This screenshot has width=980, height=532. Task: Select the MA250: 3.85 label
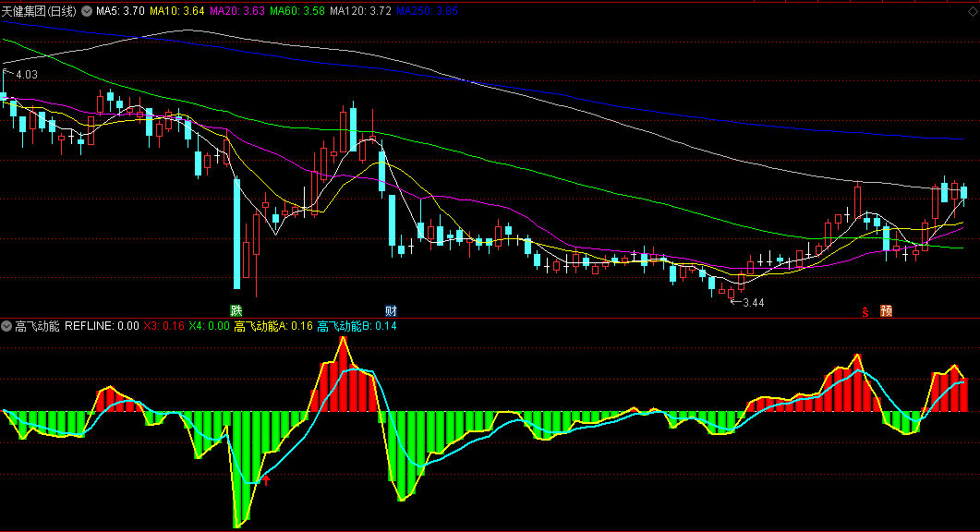pos(427,11)
